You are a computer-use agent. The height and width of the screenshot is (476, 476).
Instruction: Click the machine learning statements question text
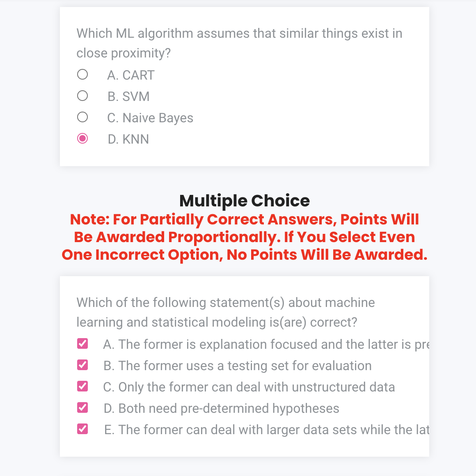coord(226,312)
